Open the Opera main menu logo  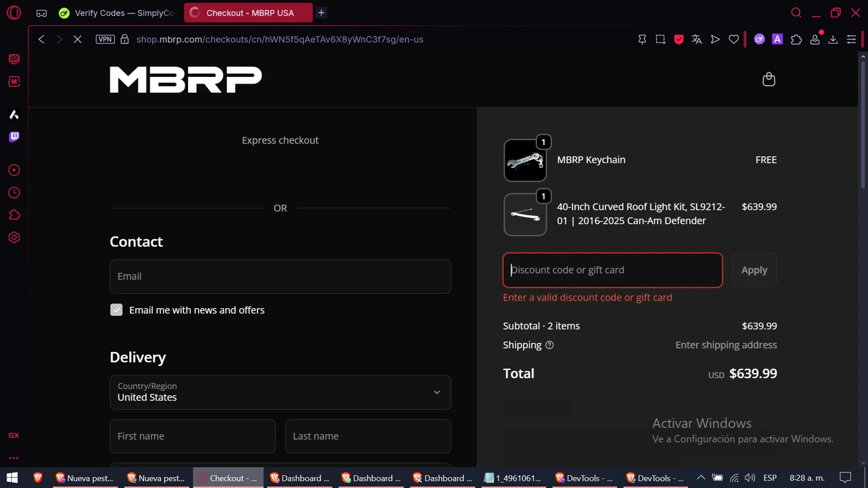14,12
